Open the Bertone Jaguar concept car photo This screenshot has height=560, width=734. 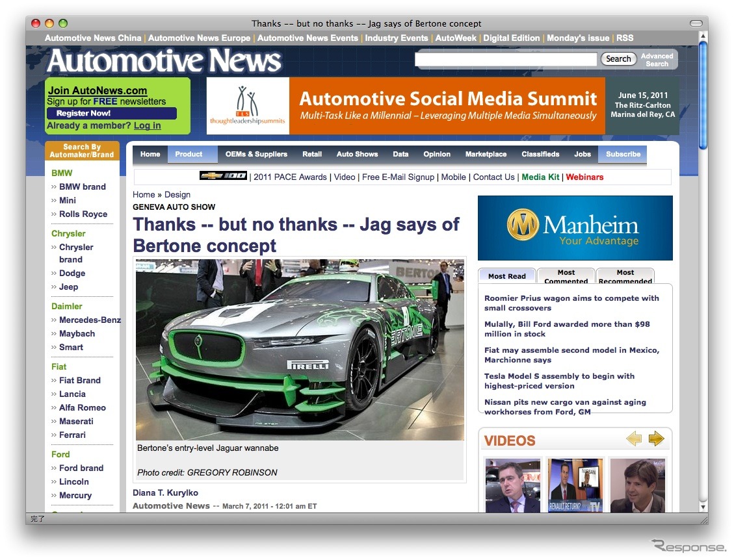tap(300, 350)
